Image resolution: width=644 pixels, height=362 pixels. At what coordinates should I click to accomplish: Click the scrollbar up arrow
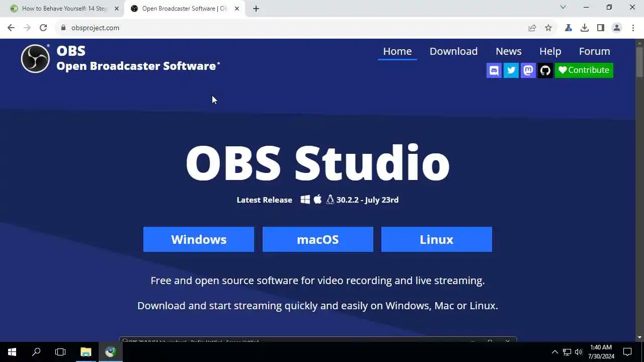pyautogui.click(x=639, y=43)
